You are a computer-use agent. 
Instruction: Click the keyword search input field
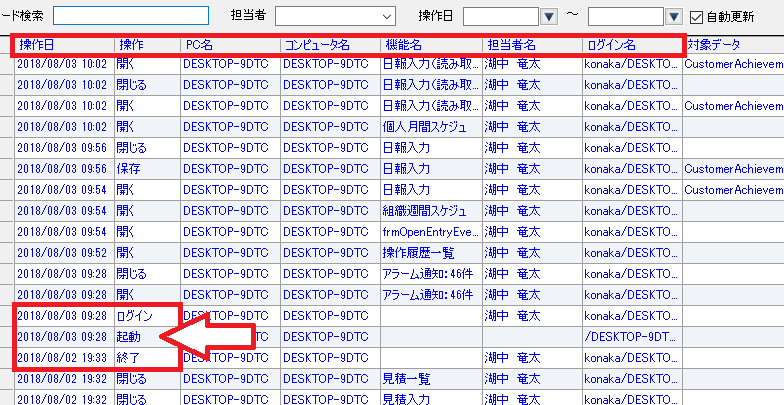[x=131, y=16]
